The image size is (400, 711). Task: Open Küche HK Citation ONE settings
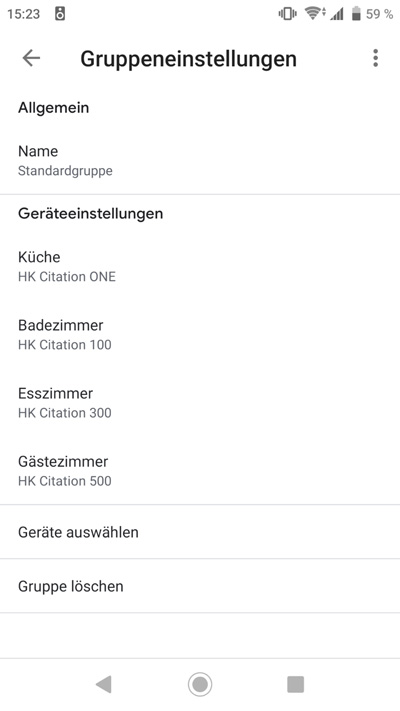(200, 266)
